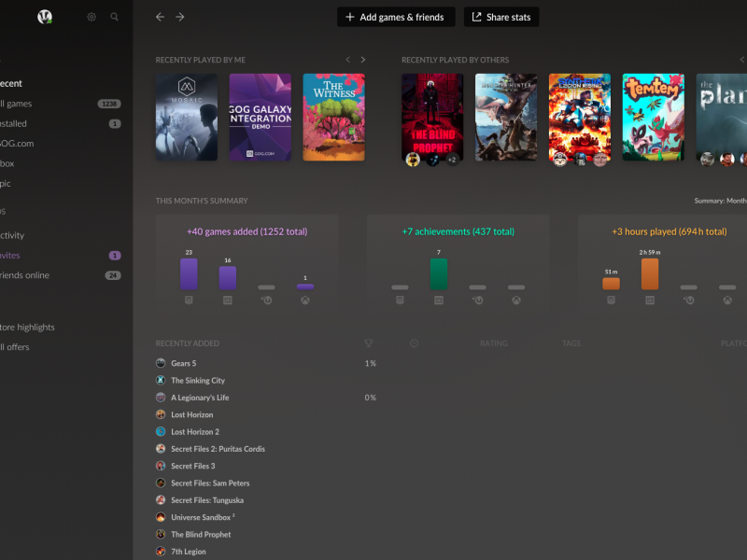The height and width of the screenshot is (560, 747).
Task: Click the 1238 games count badge
Action: tap(109, 104)
